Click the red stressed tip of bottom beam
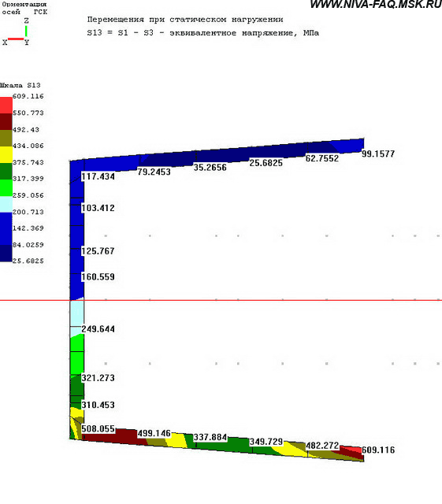 click(x=352, y=450)
